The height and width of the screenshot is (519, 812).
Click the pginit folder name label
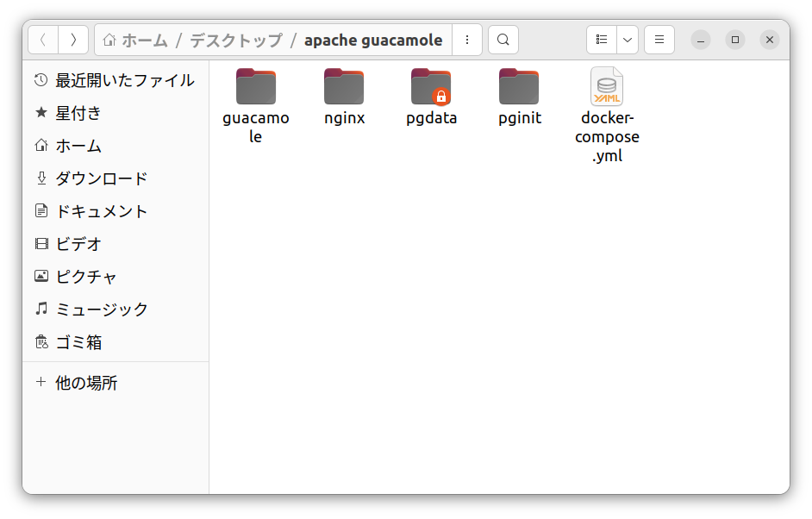[x=520, y=118]
